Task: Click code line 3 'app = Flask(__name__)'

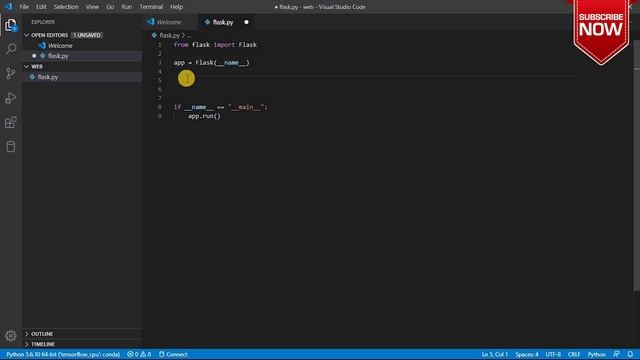Action: (x=211, y=62)
